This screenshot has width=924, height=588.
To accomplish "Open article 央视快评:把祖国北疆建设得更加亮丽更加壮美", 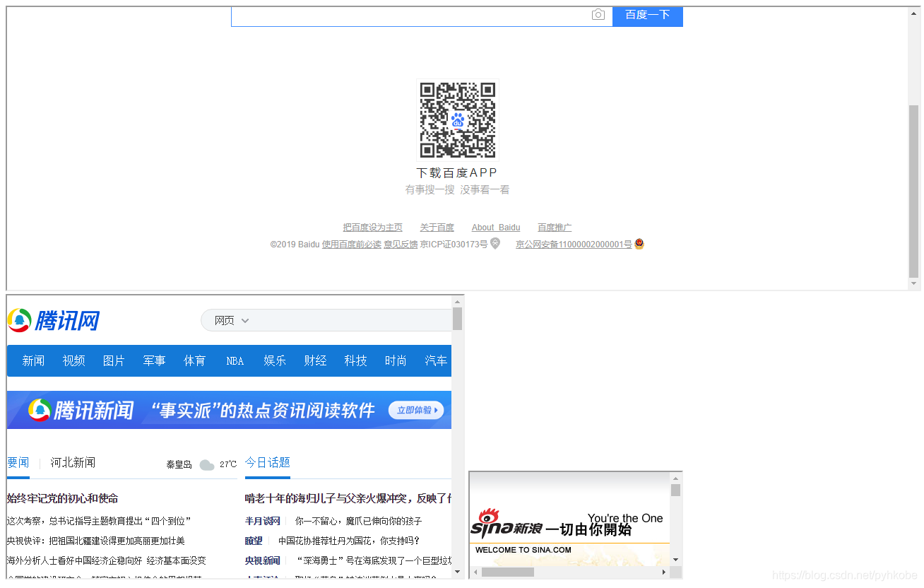I will click(x=96, y=541).
